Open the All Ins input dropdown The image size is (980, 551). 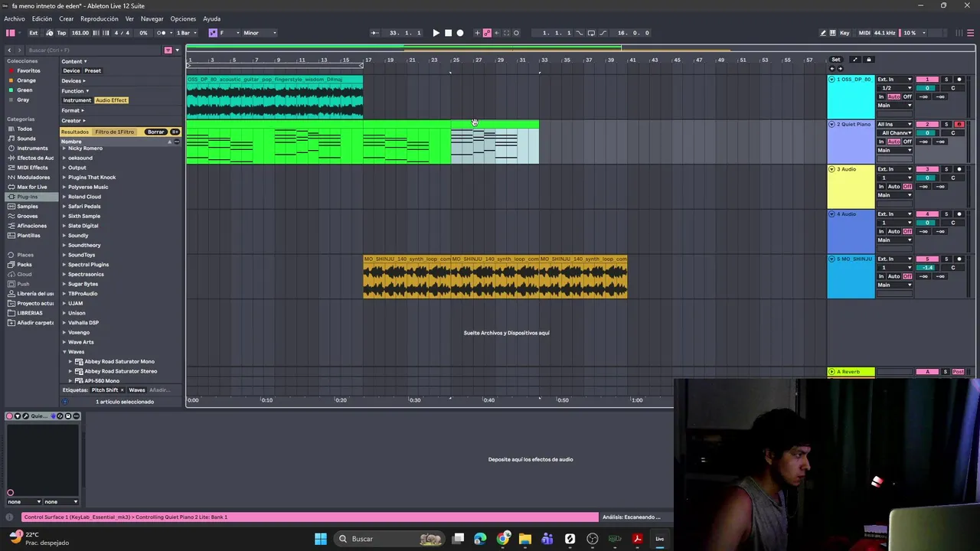[895, 125]
